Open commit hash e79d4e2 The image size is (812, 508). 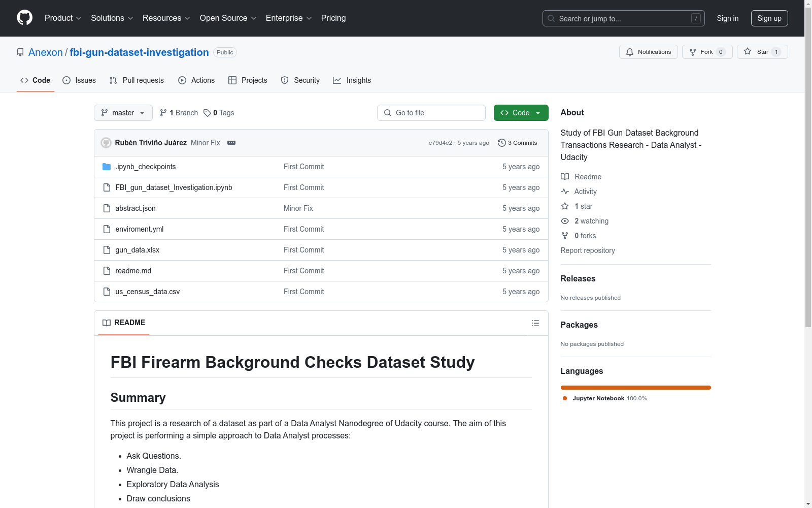[441, 143]
